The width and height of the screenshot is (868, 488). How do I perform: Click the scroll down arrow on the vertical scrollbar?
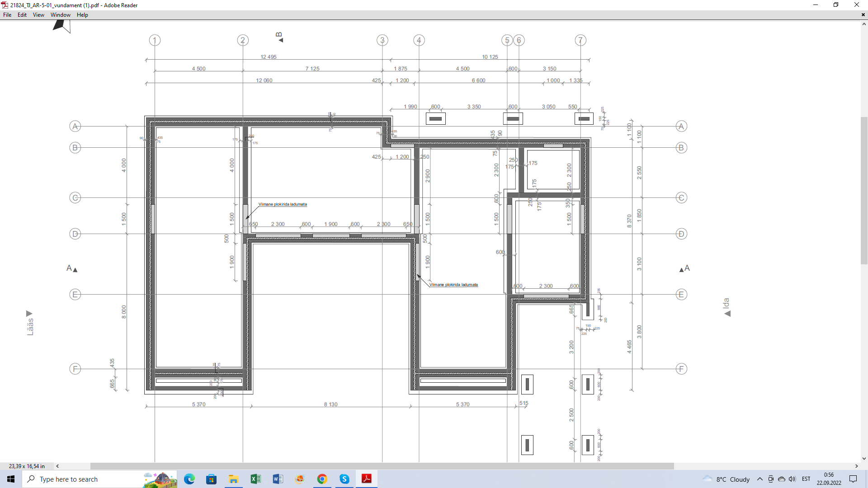864,458
